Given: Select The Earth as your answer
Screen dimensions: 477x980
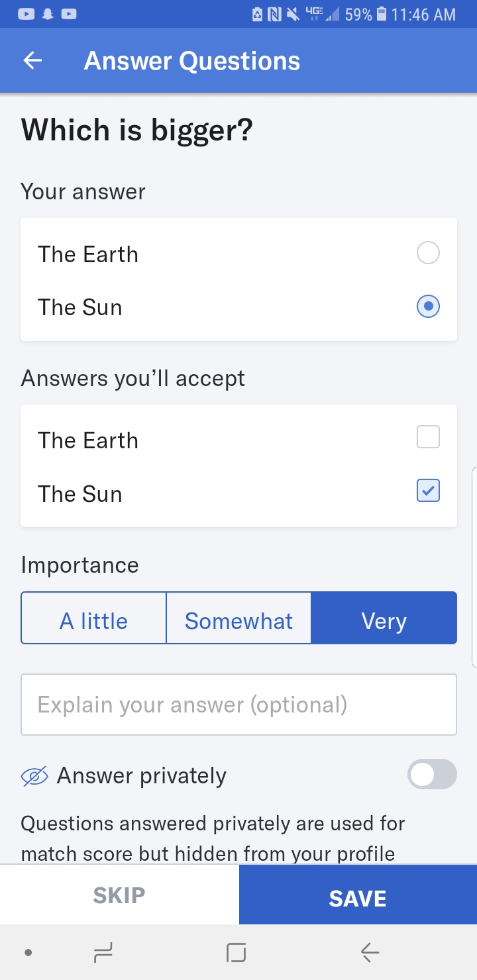Looking at the screenshot, I should click(428, 253).
